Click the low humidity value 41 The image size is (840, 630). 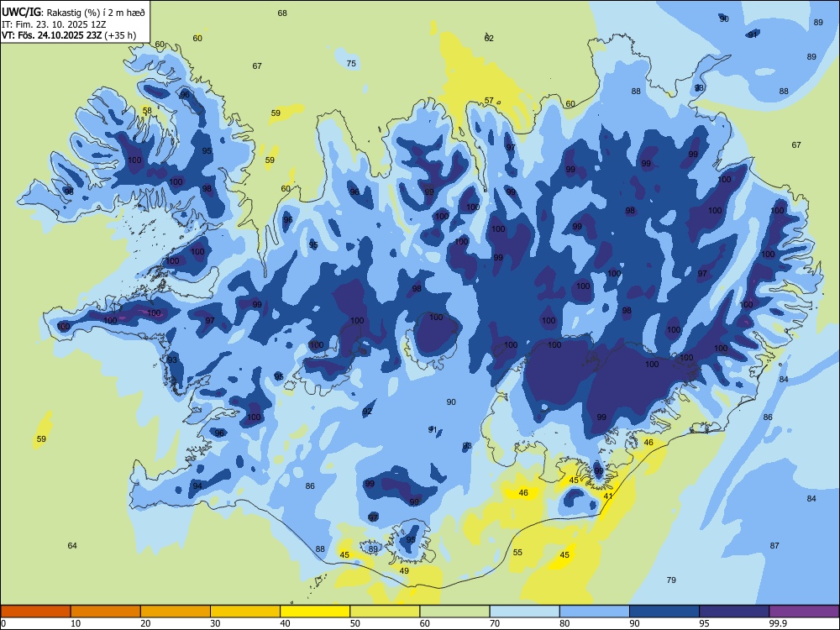[x=608, y=496]
